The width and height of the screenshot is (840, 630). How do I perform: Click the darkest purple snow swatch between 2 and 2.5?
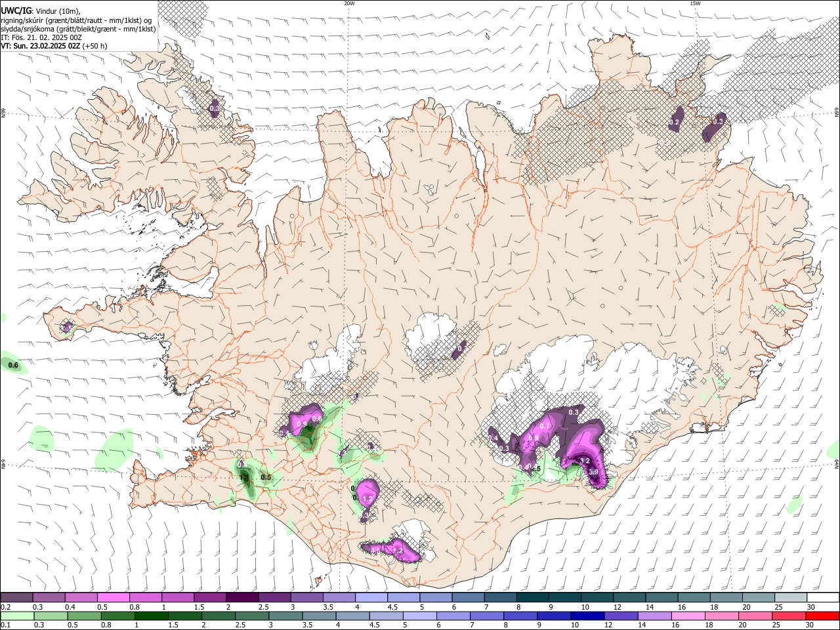pyautogui.click(x=241, y=597)
